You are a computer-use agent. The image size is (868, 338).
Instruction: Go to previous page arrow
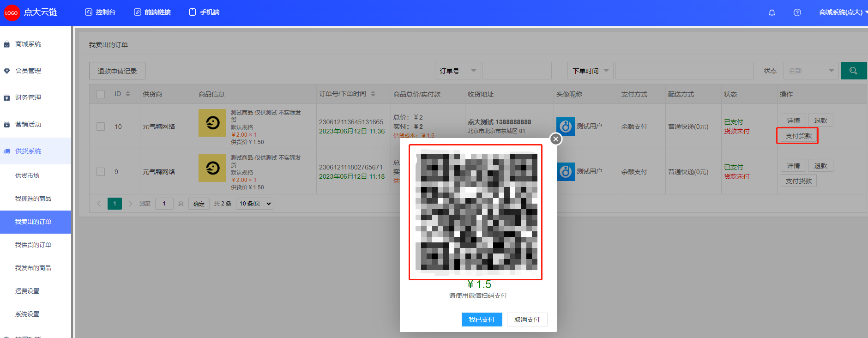[x=99, y=204]
